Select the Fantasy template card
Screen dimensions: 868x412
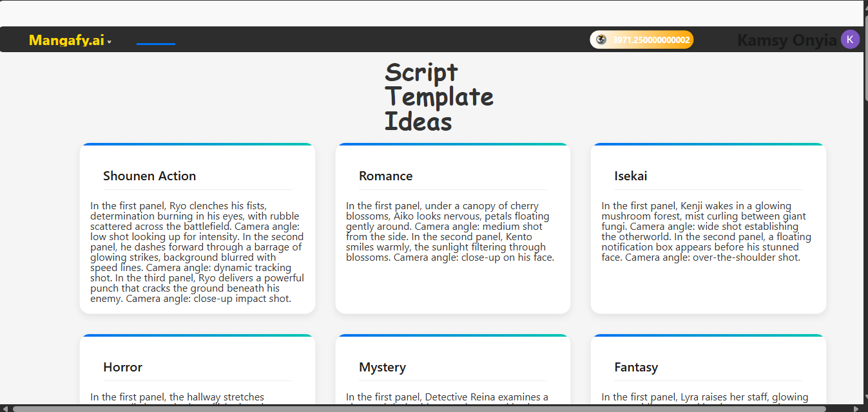[708, 372]
